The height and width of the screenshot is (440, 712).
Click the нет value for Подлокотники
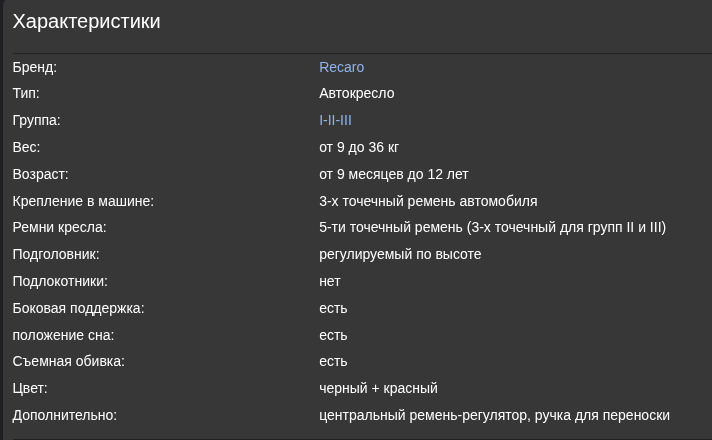(330, 281)
